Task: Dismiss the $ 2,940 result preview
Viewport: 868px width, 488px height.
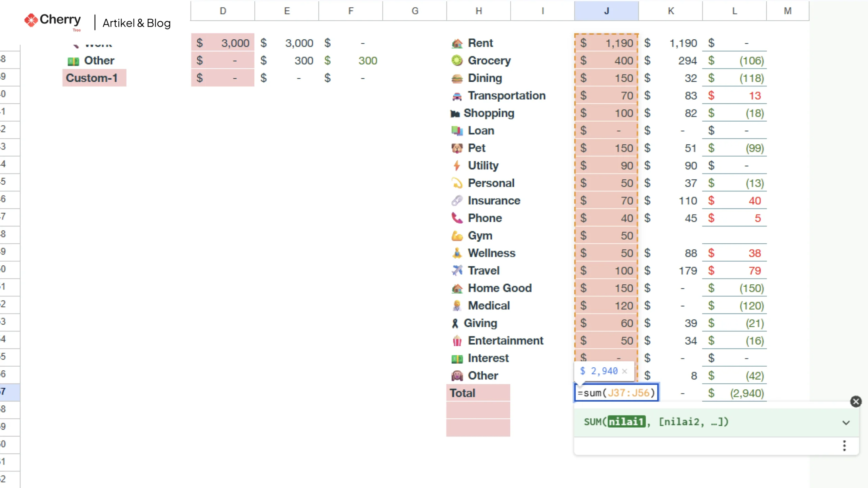Action: [625, 371]
